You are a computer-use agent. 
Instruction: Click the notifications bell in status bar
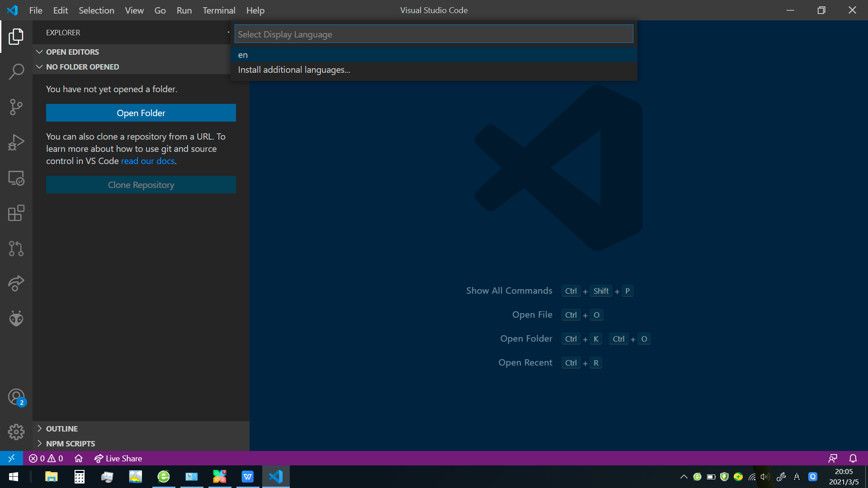(853, 458)
